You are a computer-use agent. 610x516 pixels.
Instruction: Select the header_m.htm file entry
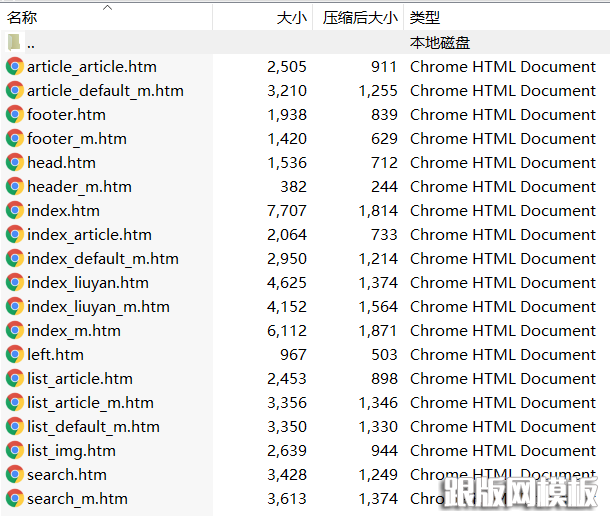[79, 187]
